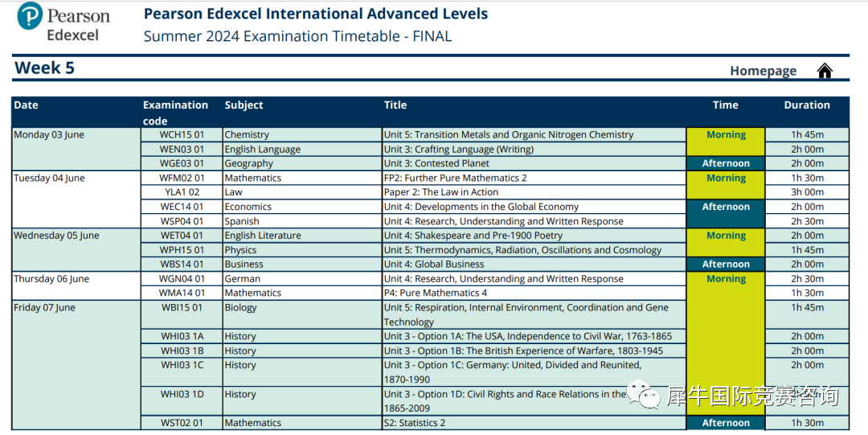
Task: Click the 2h 30m duration for Spanish
Action: coord(807,221)
